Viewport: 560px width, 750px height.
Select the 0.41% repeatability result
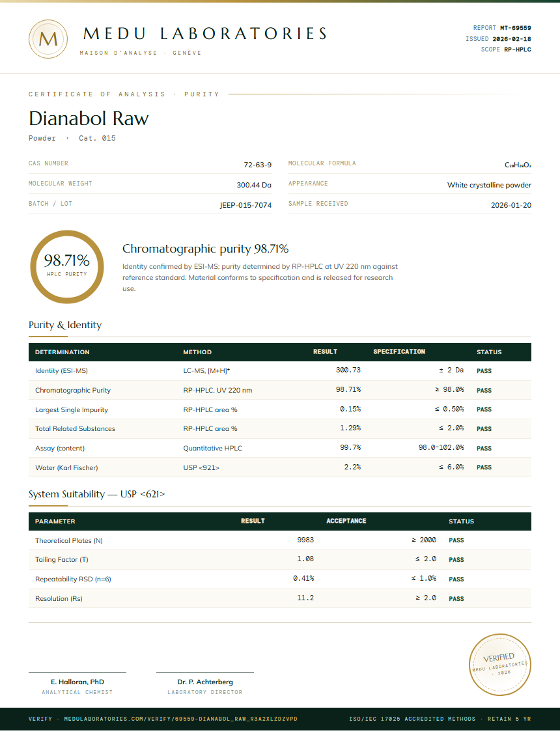[303, 578]
